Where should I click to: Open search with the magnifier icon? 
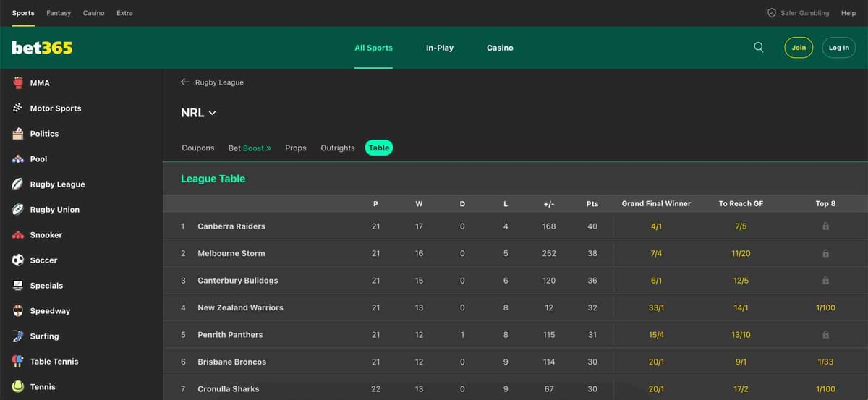tap(759, 47)
